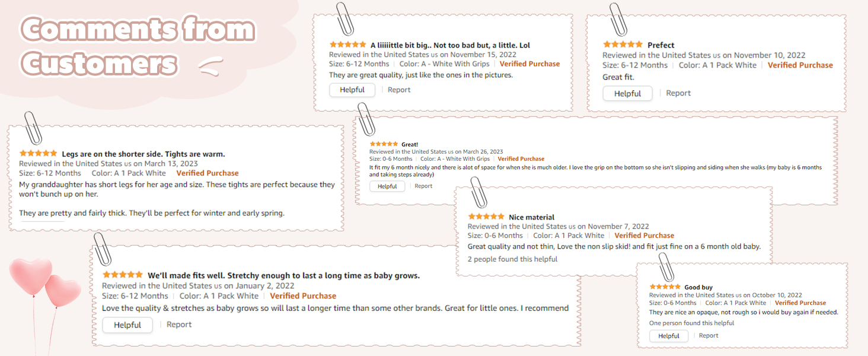The height and width of the screenshot is (356, 868).
Task: Report the 'We'll made fits well' review
Action: tap(179, 325)
